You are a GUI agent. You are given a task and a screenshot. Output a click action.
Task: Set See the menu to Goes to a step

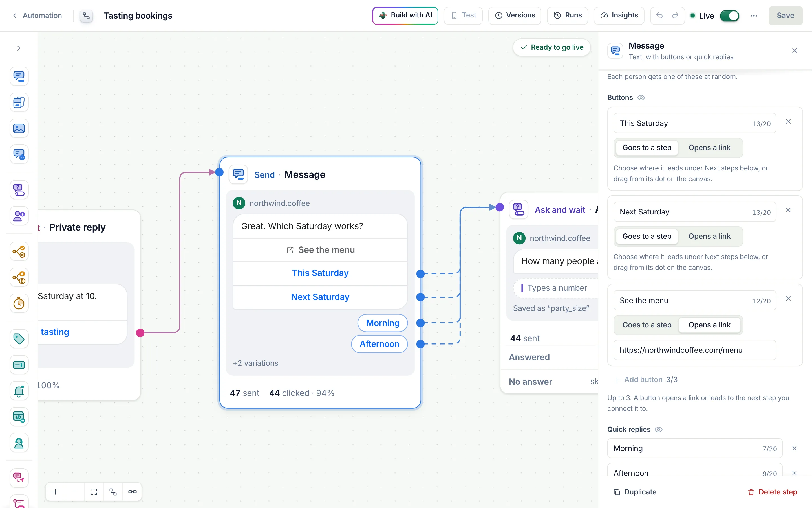(646, 325)
